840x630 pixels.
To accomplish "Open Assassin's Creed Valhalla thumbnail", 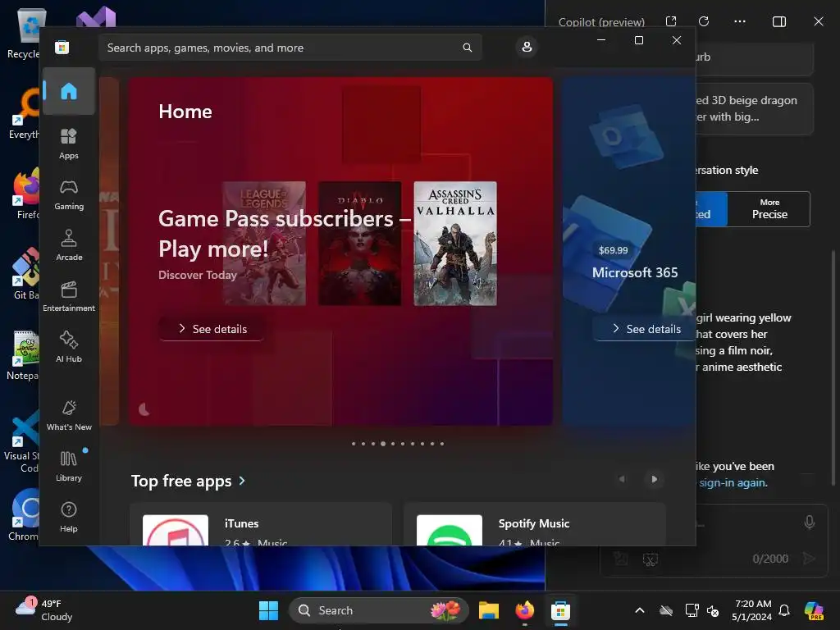I will point(455,243).
